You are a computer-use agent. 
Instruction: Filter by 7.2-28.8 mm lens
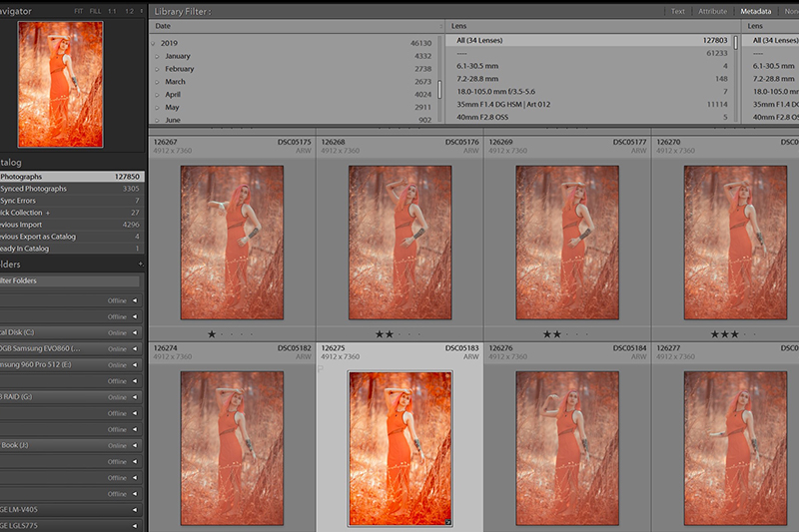[589, 79]
